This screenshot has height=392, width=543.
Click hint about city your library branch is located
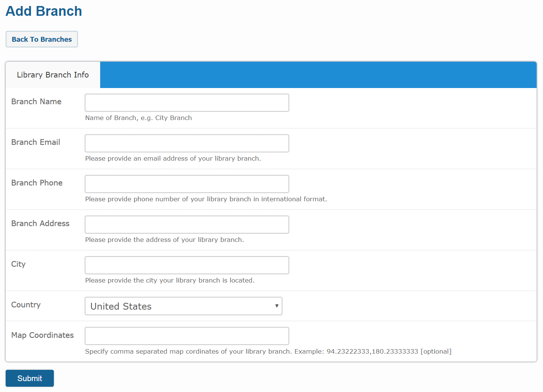click(x=170, y=280)
